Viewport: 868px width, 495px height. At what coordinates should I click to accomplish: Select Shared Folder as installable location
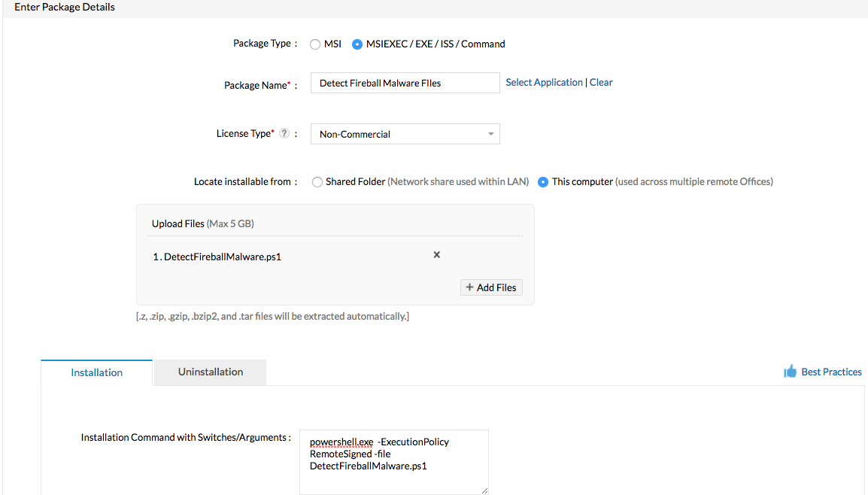tap(317, 182)
